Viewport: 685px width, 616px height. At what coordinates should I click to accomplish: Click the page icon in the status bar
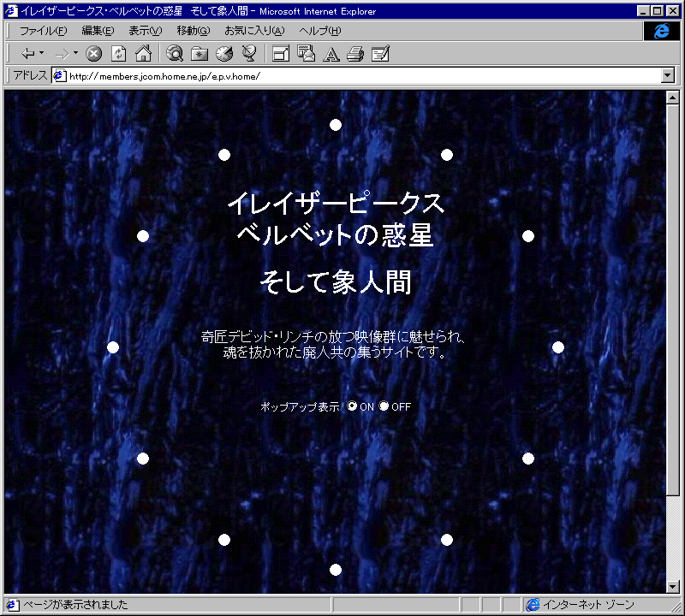tap(12, 605)
